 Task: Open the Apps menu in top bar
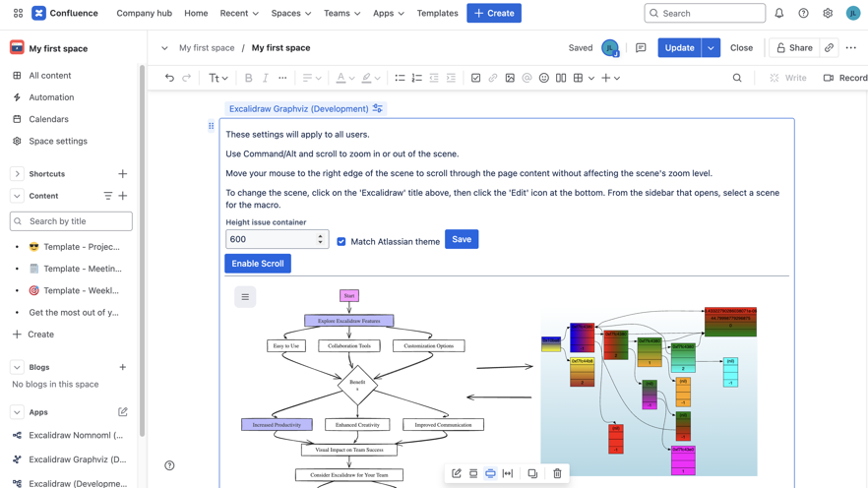pos(389,13)
